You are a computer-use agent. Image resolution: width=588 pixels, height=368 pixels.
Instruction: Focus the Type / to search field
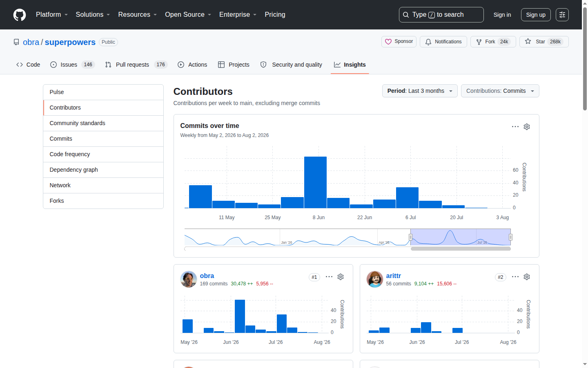(x=441, y=15)
